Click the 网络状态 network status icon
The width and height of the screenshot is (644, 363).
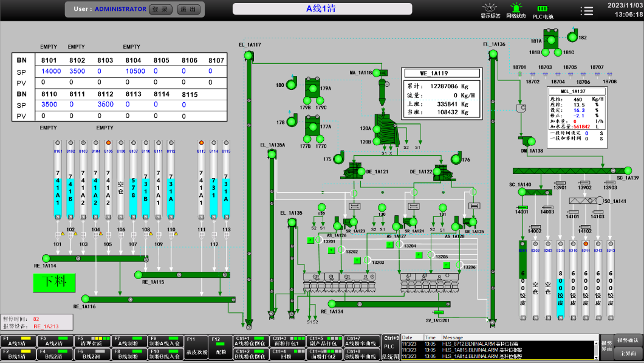coord(516,7)
